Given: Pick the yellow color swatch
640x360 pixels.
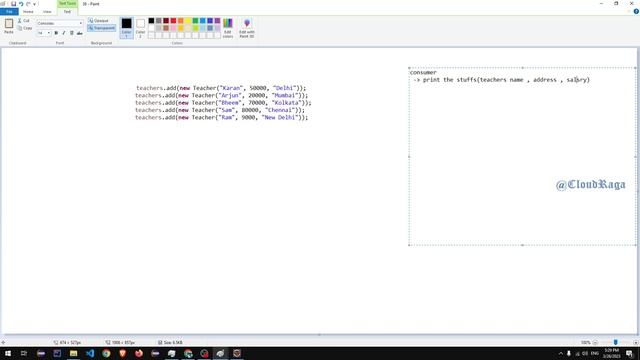Looking at the screenshot, I should pyautogui.click(x=188, y=20).
